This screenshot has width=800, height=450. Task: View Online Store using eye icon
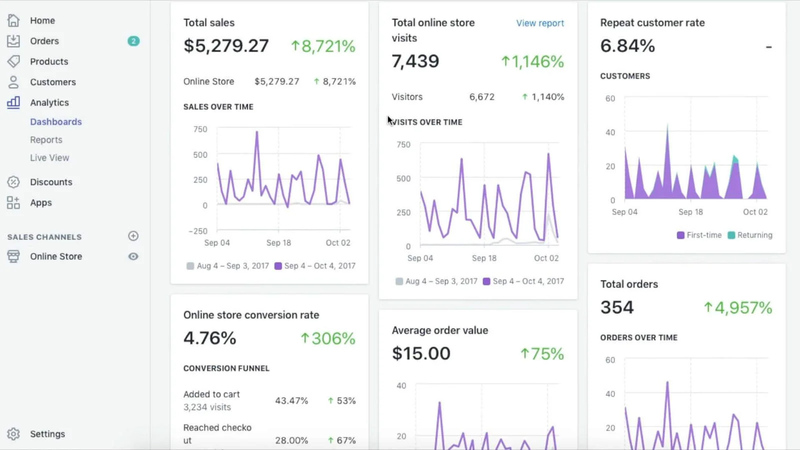133,257
